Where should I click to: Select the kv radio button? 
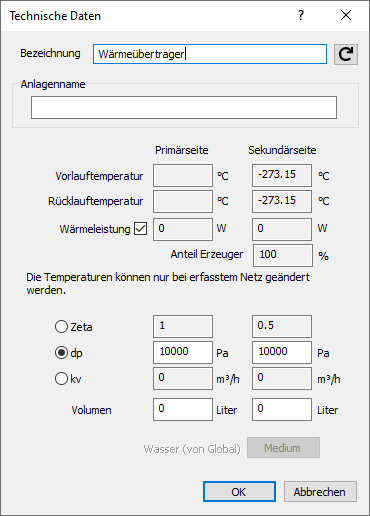(x=61, y=379)
